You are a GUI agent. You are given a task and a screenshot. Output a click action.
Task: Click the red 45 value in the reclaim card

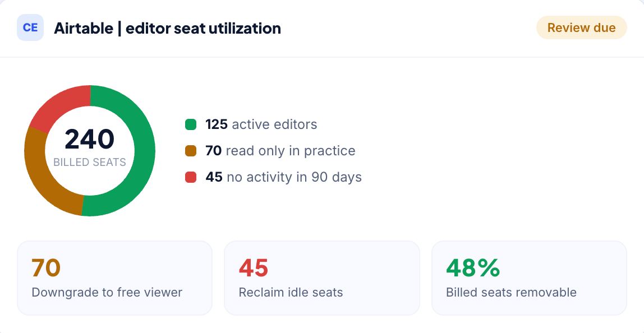pos(254,268)
